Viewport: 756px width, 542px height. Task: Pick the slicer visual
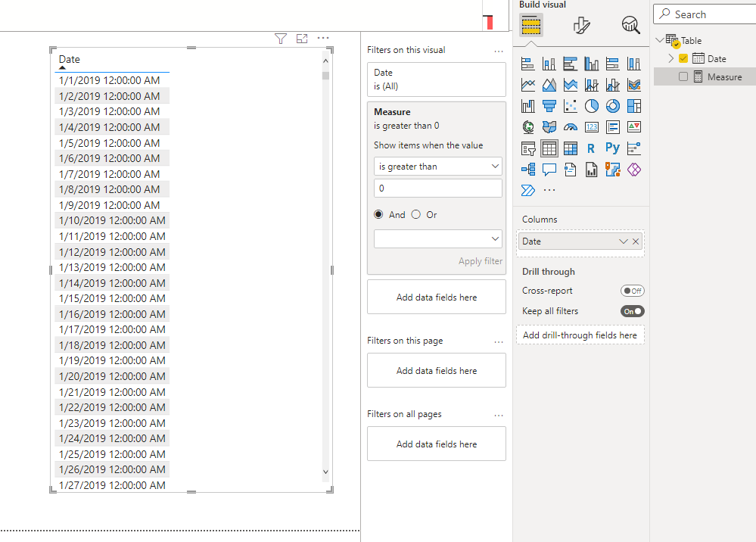click(528, 148)
